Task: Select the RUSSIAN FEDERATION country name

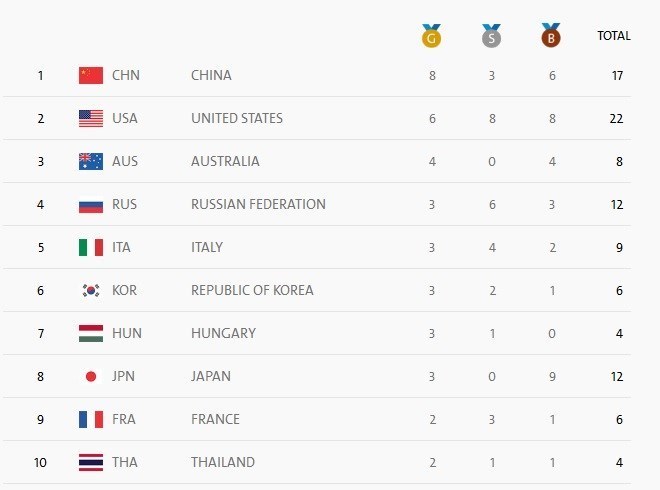Action: tap(258, 204)
